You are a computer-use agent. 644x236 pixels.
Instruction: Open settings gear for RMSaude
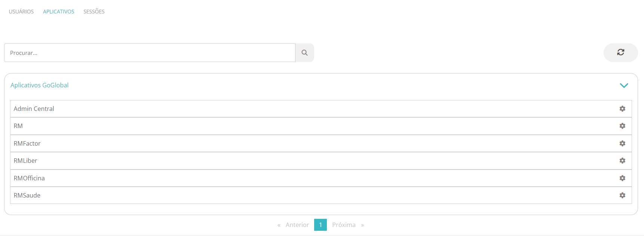coord(622,195)
